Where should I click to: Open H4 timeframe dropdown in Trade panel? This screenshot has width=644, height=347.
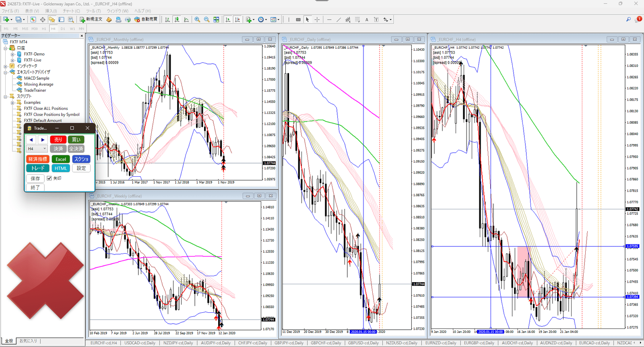(37, 149)
